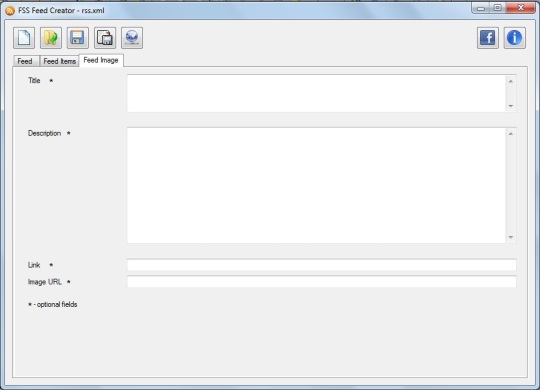Open a feed file using the folder icon
The width and height of the screenshot is (540, 390).
pos(51,38)
